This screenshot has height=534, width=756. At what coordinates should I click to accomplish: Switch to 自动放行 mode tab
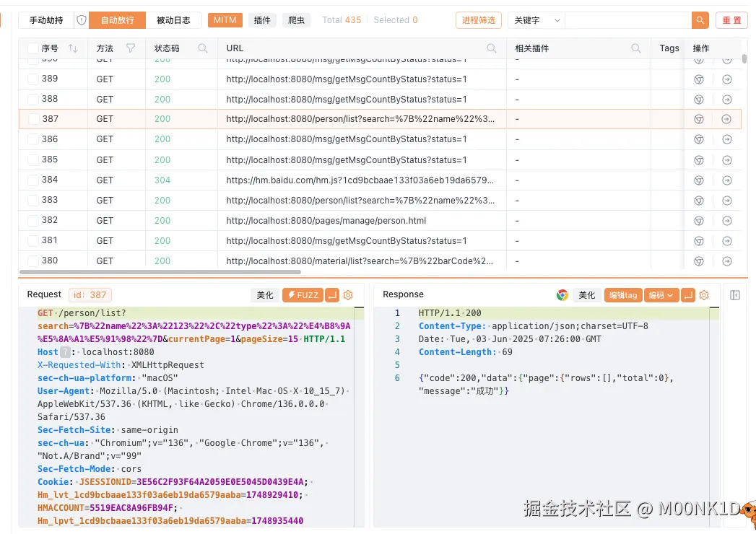tap(117, 20)
